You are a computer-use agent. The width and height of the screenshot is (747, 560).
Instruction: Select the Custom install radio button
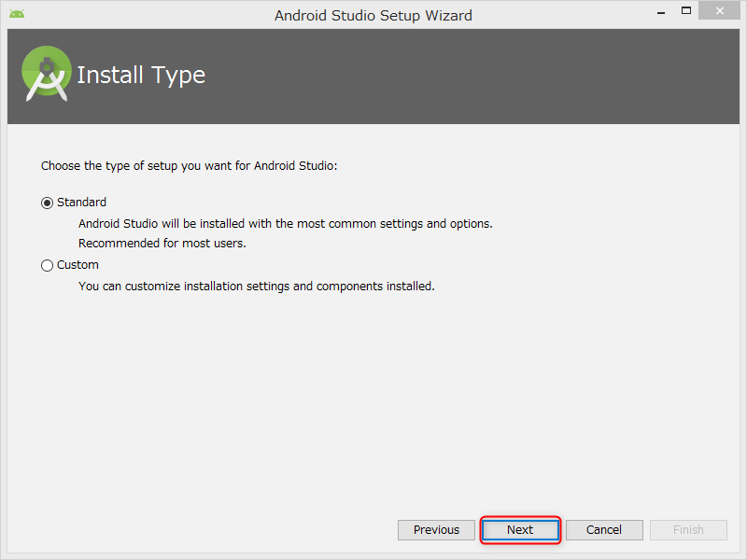[47, 265]
